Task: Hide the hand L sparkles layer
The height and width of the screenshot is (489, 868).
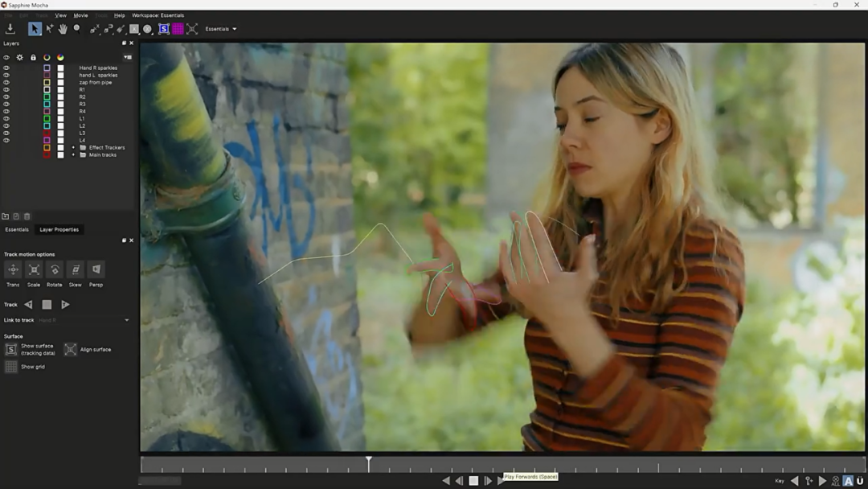Action: [6, 75]
